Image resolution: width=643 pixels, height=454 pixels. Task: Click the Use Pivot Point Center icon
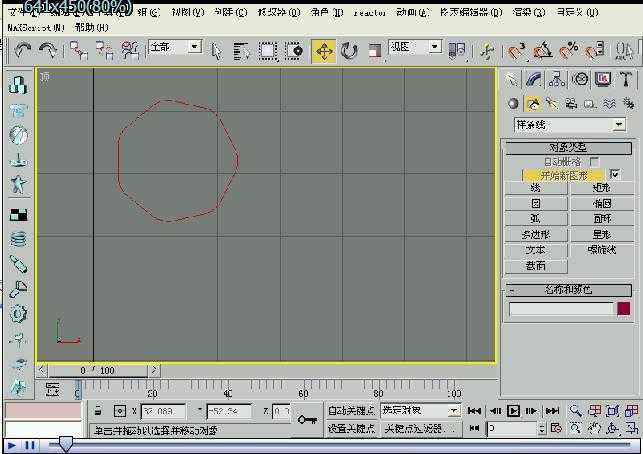457,51
